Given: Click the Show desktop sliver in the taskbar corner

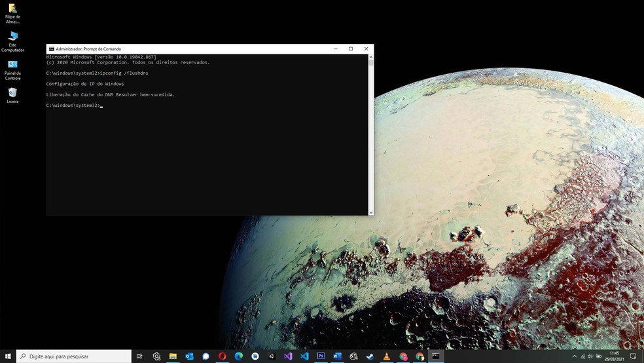Looking at the screenshot, I should [643, 356].
